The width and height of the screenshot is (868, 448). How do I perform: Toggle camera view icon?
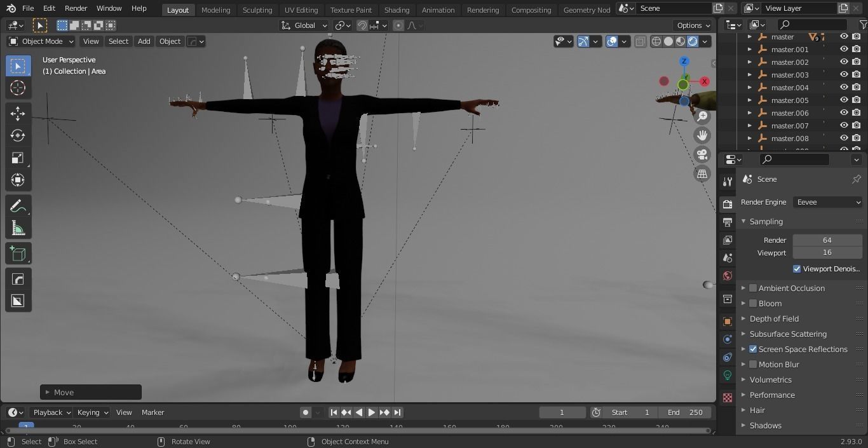(702, 154)
